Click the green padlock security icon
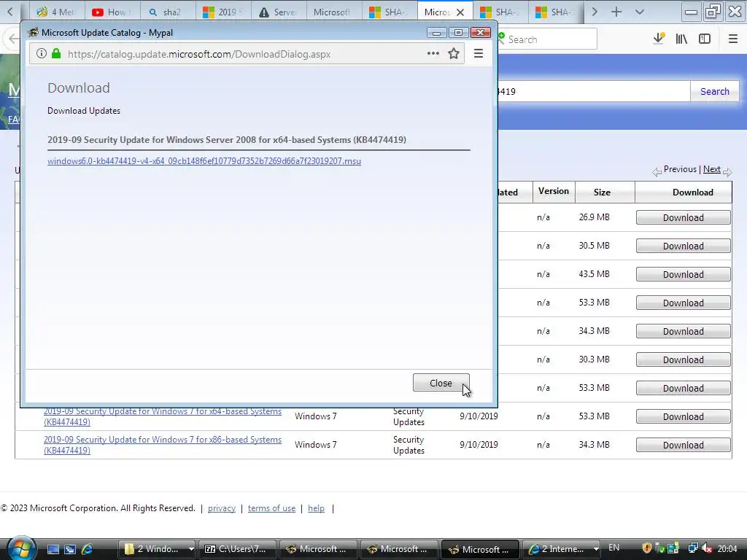The width and height of the screenshot is (747, 560). coord(56,53)
